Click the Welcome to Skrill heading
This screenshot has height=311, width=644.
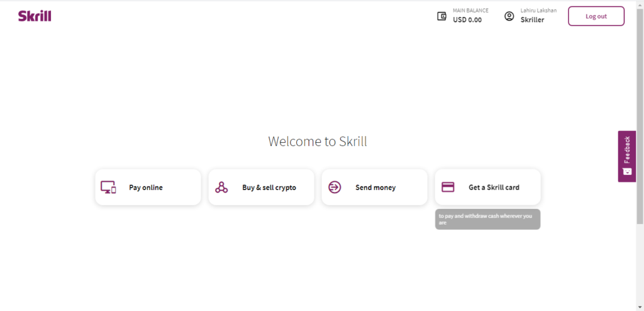tap(318, 142)
